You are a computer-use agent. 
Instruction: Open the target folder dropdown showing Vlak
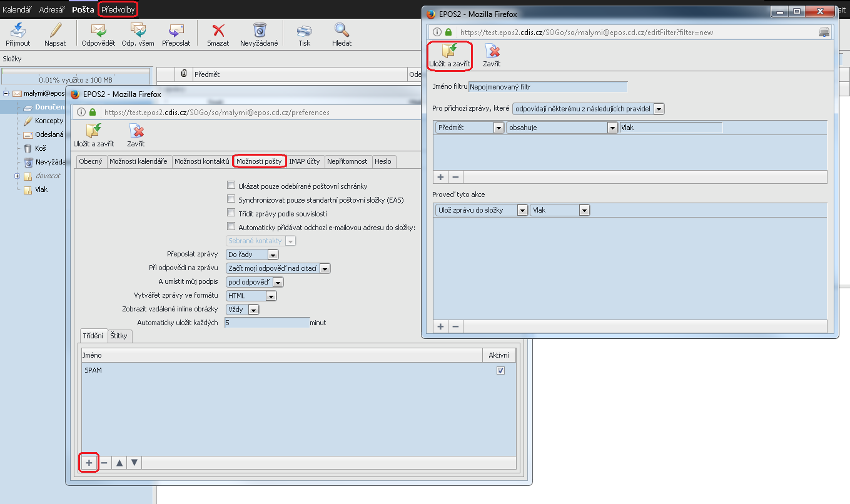(x=560, y=210)
